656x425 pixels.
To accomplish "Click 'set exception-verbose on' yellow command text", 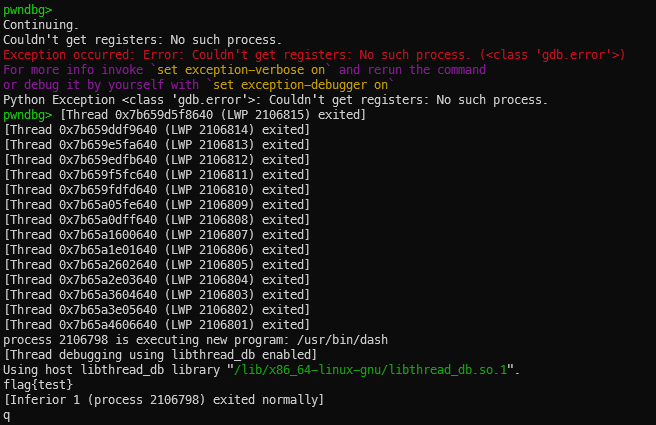I will [x=241, y=70].
